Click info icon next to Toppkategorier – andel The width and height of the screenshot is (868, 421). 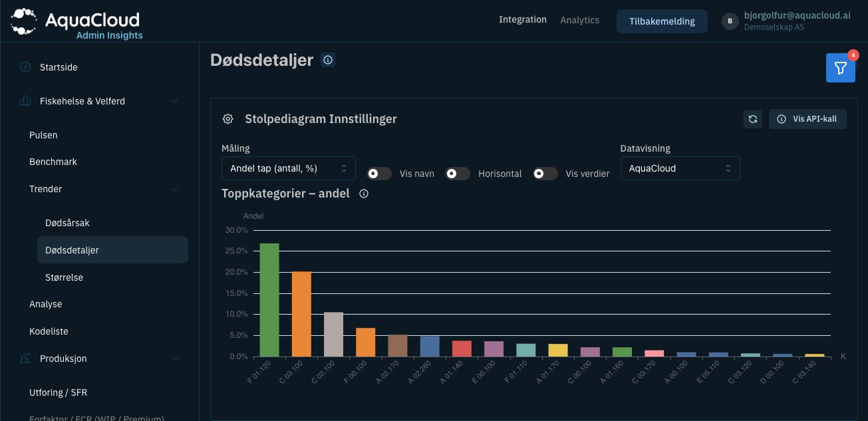pos(364,194)
